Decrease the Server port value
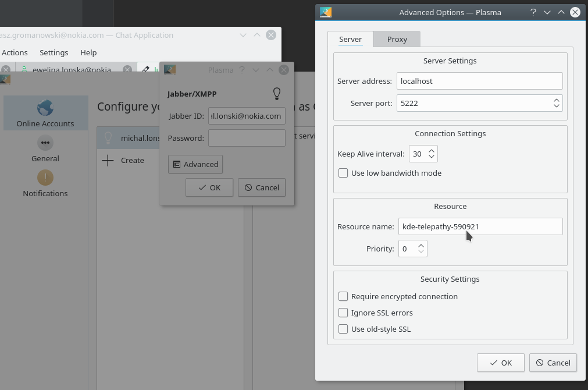This screenshot has height=390, width=588. pos(557,106)
